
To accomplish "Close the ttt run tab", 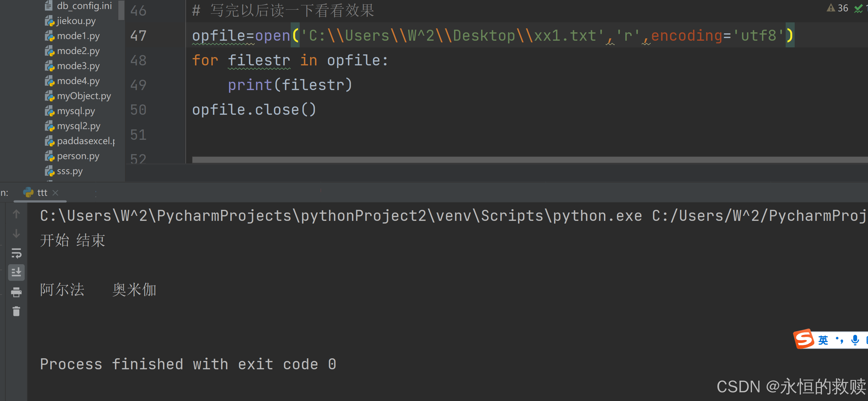I will [x=56, y=192].
